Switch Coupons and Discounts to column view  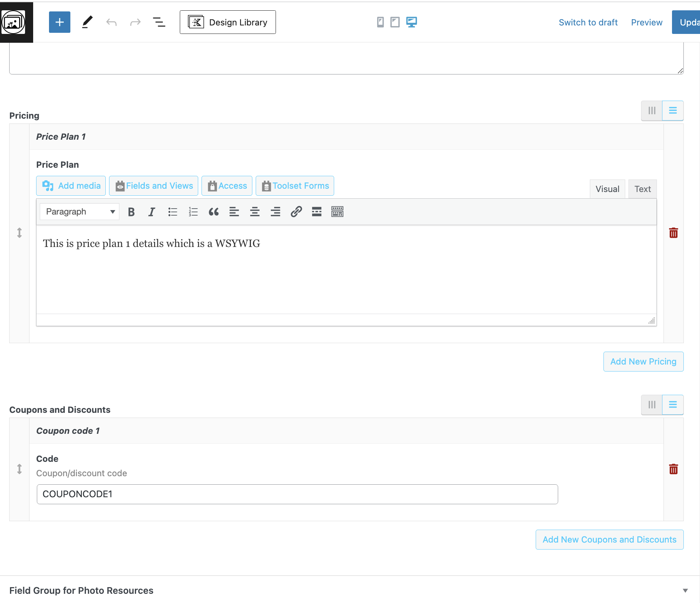[x=652, y=405]
